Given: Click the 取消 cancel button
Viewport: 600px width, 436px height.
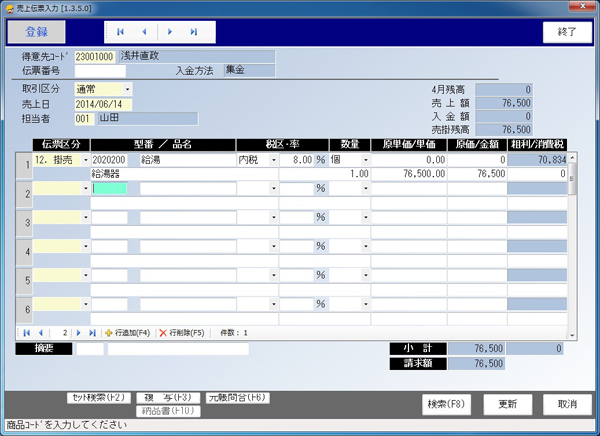Looking at the screenshot, I should coord(567,404).
